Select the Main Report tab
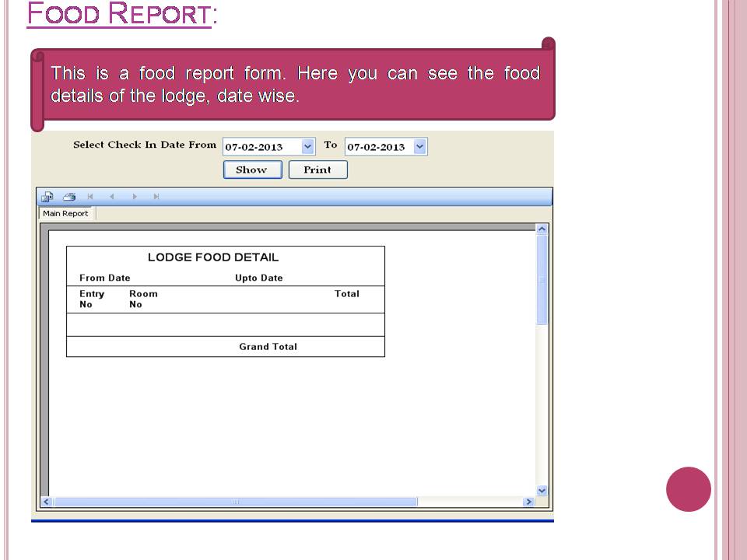The width and height of the screenshot is (747, 560). [65, 213]
